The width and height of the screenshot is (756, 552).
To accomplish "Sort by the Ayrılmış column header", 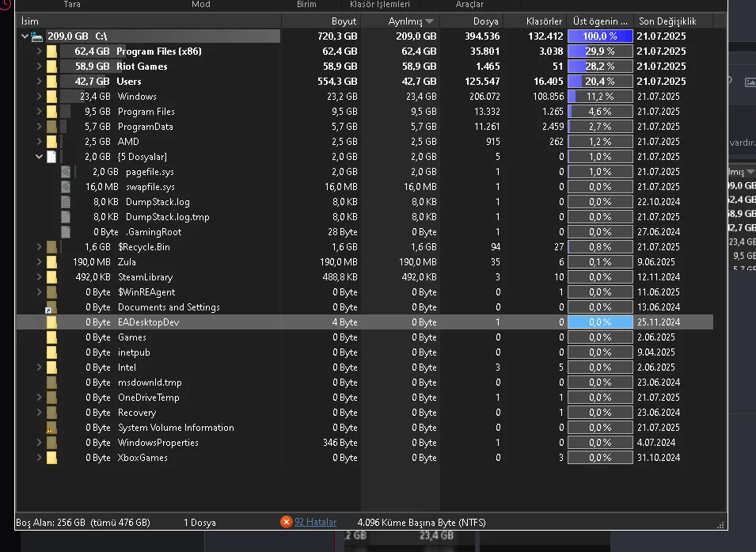I will point(401,21).
